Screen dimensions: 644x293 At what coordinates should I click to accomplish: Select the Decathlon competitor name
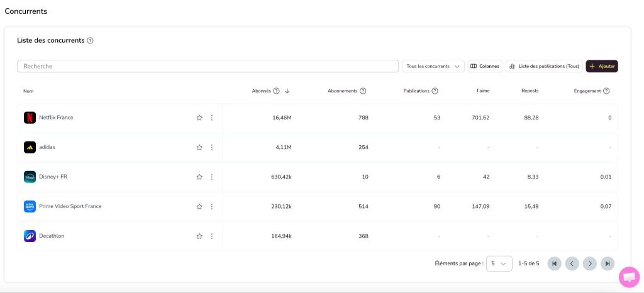click(x=52, y=236)
